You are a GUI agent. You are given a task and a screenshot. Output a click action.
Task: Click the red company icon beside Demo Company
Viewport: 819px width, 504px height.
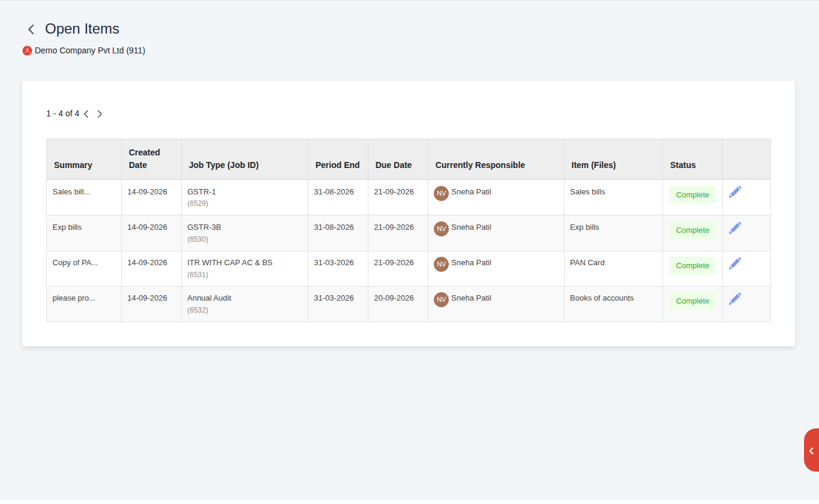[27, 51]
